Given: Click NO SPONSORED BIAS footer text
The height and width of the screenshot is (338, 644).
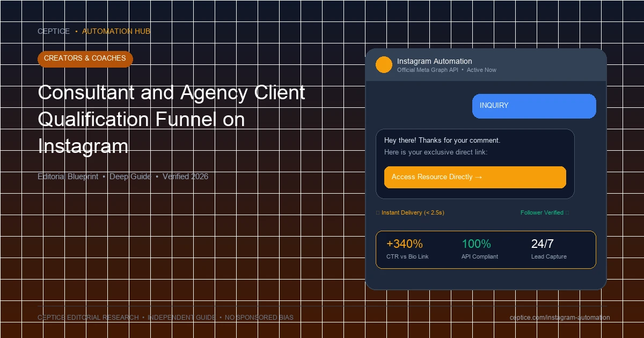Looking at the screenshot, I should pyautogui.click(x=259, y=318).
